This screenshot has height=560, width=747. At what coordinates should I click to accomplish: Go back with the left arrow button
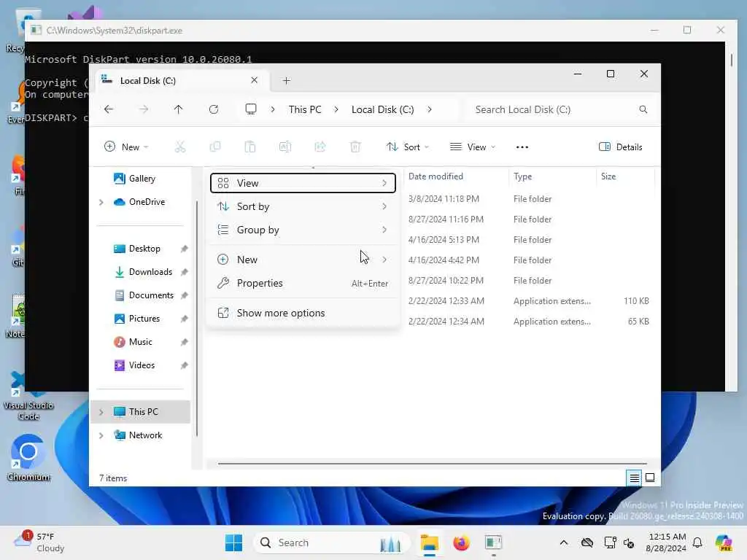pyautogui.click(x=109, y=109)
